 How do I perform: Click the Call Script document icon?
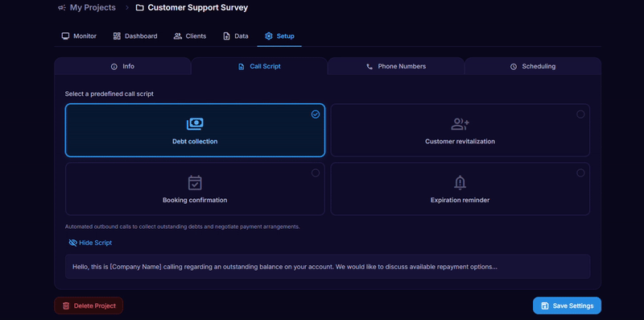point(242,67)
